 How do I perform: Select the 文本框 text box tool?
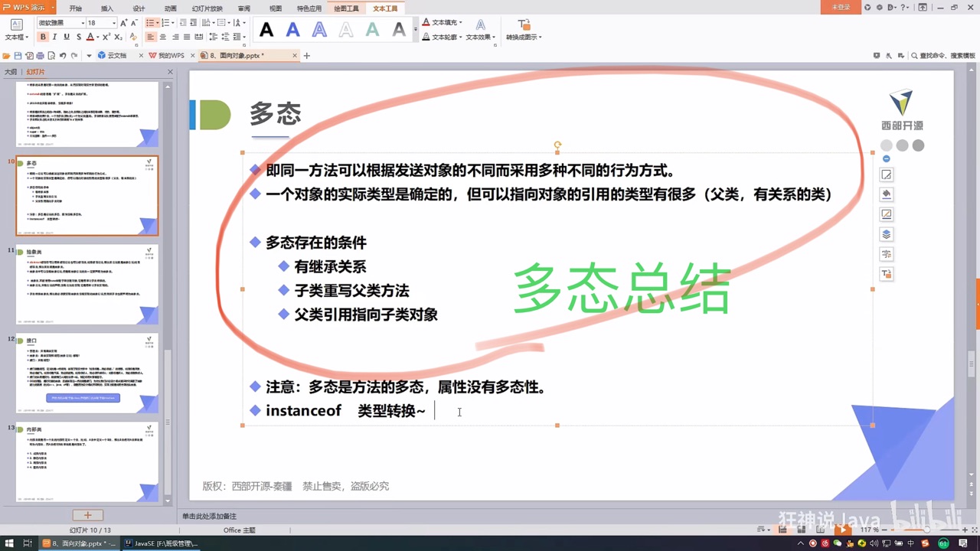point(16,29)
